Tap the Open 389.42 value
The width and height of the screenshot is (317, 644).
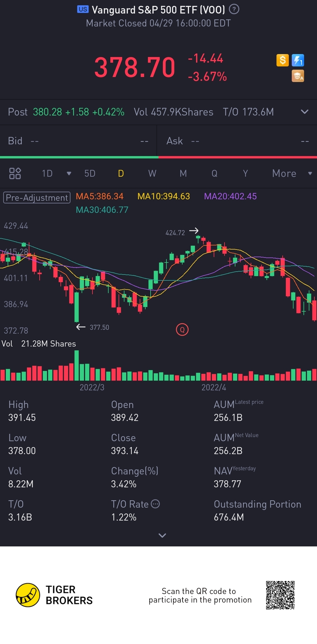[x=125, y=417]
